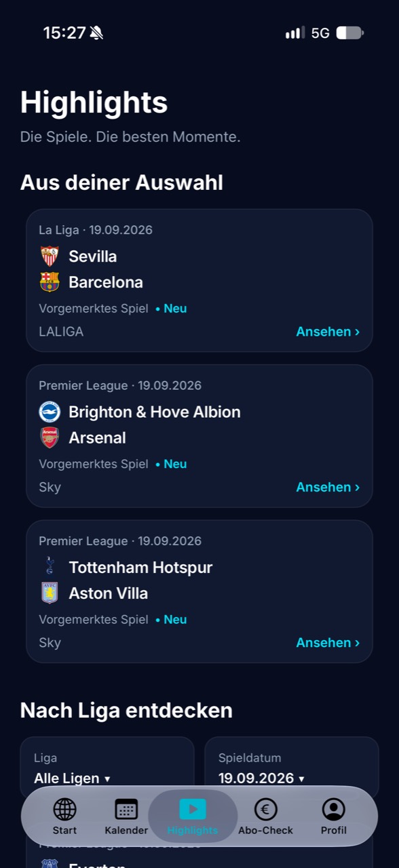Open the Abo-Check euro icon
This screenshot has height=868, width=399.
click(266, 809)
